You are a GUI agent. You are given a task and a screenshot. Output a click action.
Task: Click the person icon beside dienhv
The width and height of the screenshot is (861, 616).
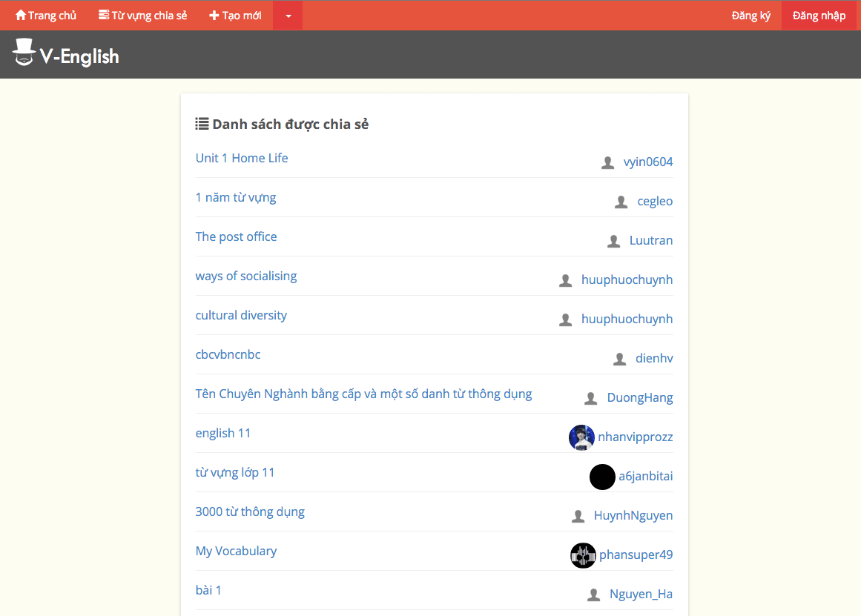click(x=620, y=359)
